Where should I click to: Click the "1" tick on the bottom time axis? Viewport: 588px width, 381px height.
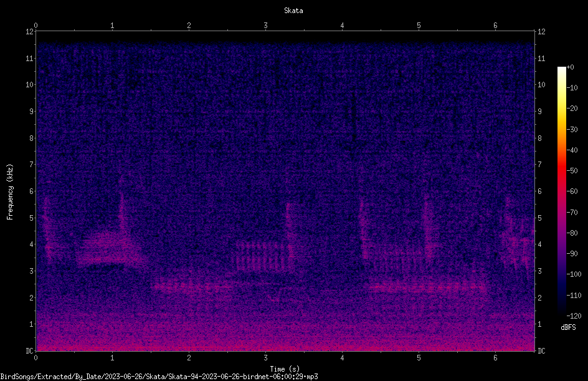[x=112, y=358]
